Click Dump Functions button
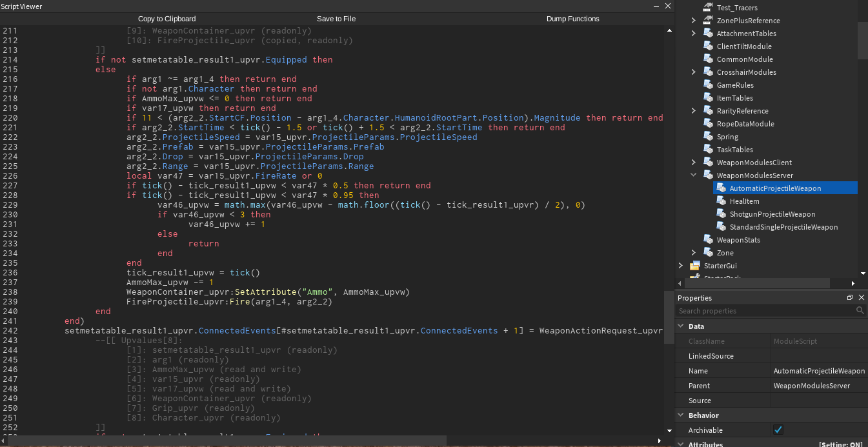Screen dimensions: 868x447 coord(573,19)
